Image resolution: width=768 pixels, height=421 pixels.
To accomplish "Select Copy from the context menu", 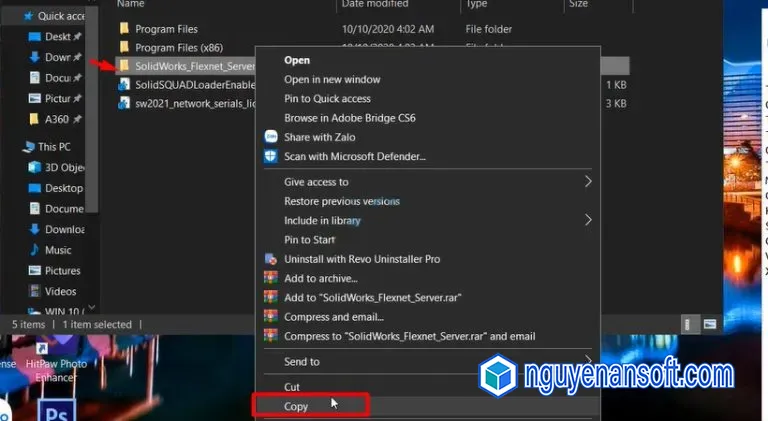I will coord(296,406).
